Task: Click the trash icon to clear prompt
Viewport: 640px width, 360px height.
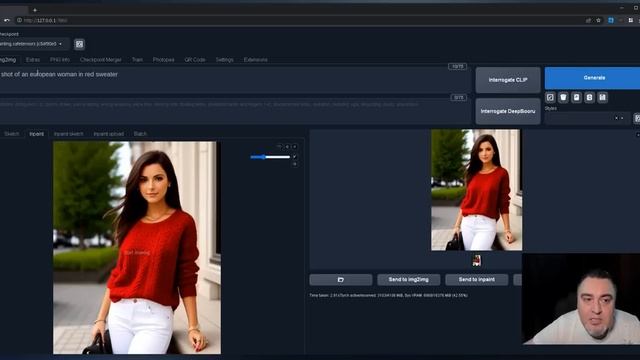Action: [x=563, y=97]
